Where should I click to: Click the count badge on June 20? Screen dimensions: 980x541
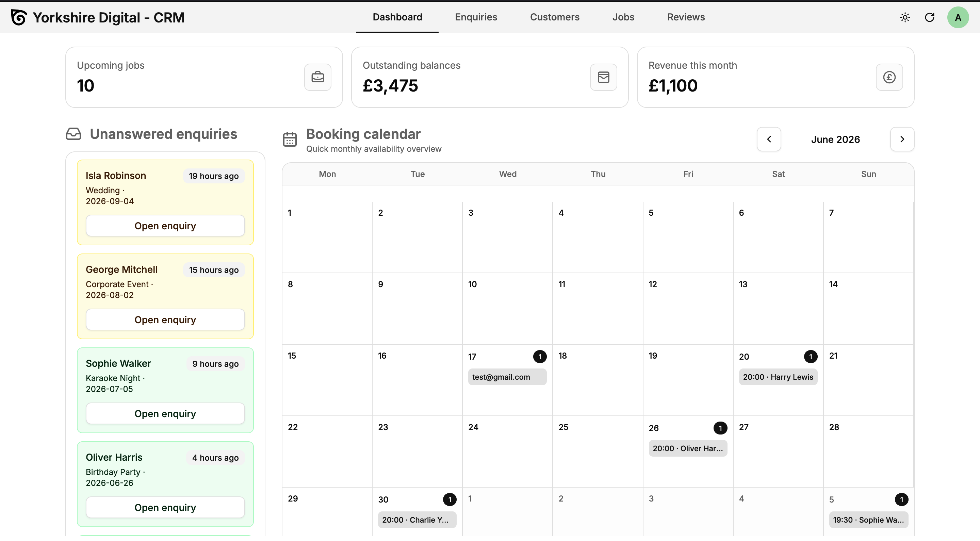[811, 357]
